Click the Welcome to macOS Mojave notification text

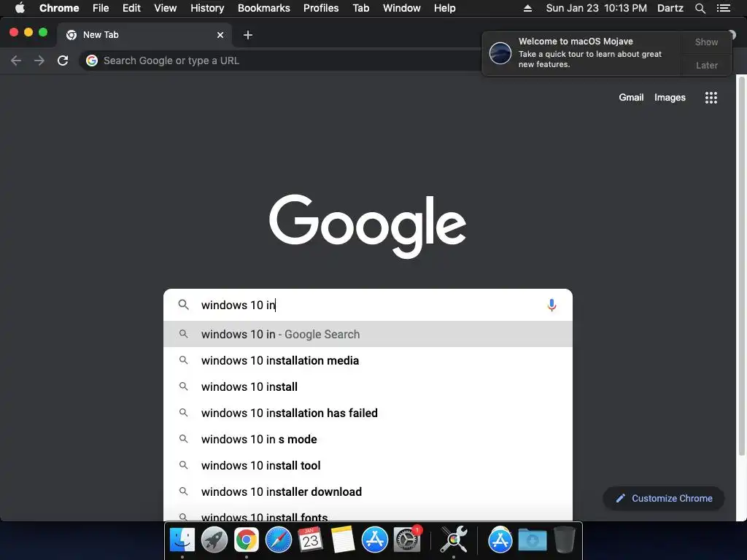(576, 42)
